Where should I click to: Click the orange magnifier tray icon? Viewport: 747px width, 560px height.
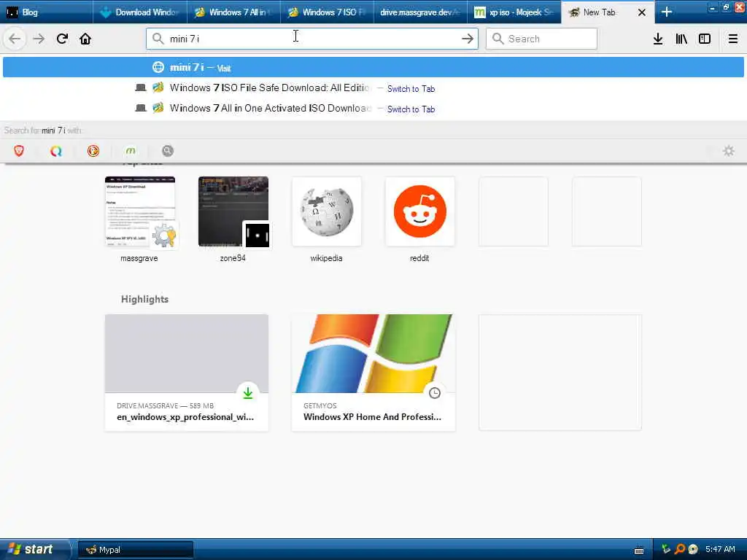pos(680,549)
